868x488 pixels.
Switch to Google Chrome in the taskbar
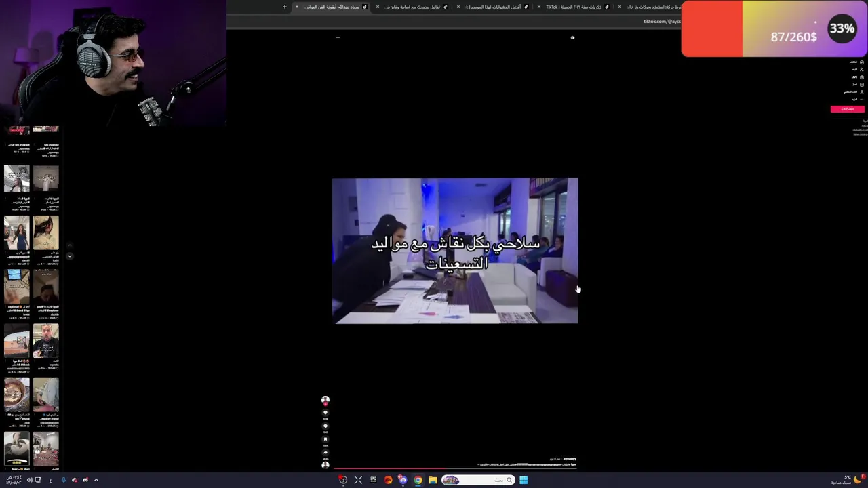(x=418, y=480)
